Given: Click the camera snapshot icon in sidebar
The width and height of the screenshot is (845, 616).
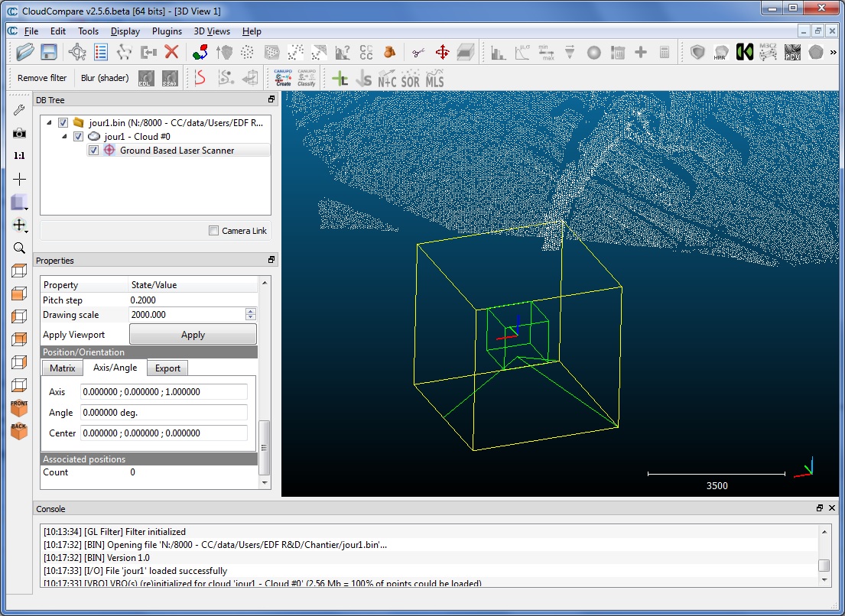Looking at the screenshot, I should tap(19, 133).
